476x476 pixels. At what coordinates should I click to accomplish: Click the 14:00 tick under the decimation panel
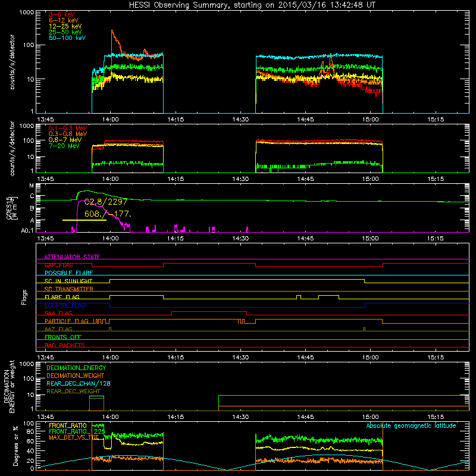point(111,417)
